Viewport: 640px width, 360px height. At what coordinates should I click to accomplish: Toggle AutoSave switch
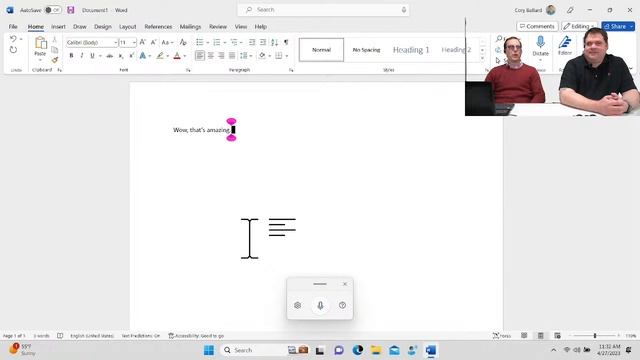click(x=53, y=10)
